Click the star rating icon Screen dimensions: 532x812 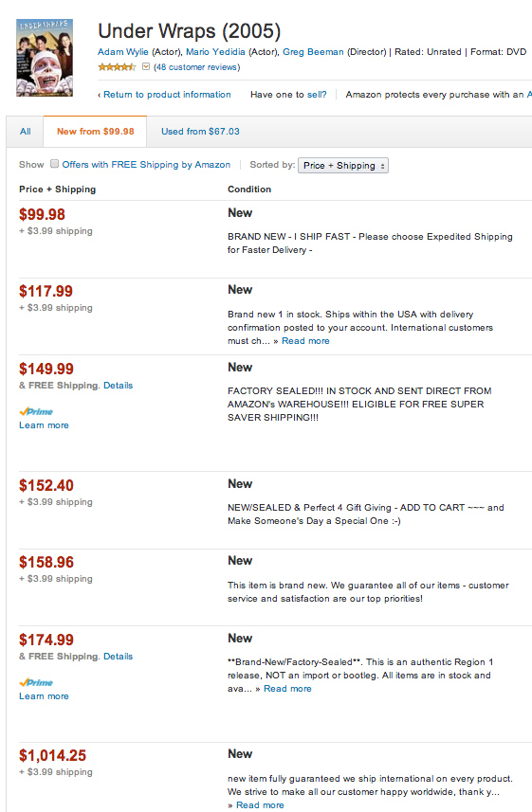click(x=118, y=67)
